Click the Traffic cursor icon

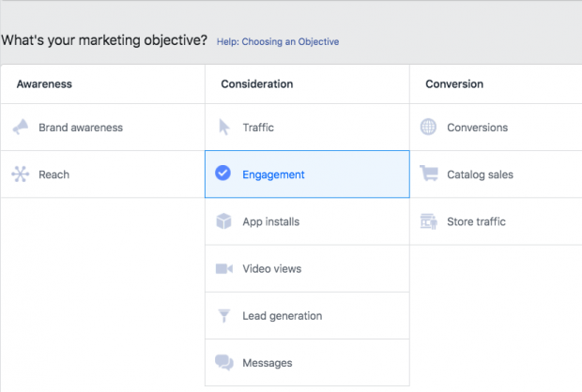tap(223, 128)
